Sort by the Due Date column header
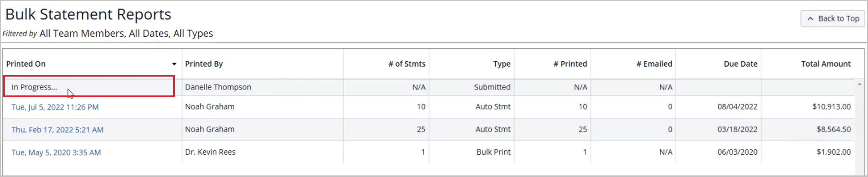 click(740, 64)
